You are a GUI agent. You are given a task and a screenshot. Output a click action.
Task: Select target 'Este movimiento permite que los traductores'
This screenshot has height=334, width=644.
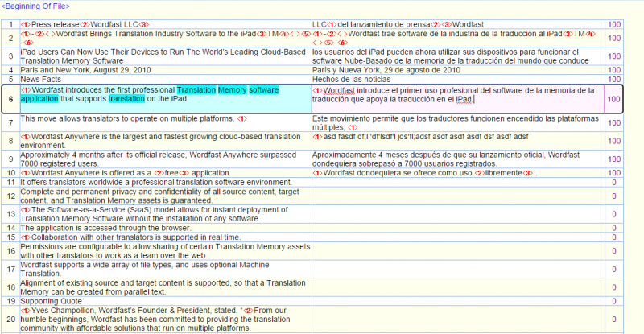click(x=458, y=122)
